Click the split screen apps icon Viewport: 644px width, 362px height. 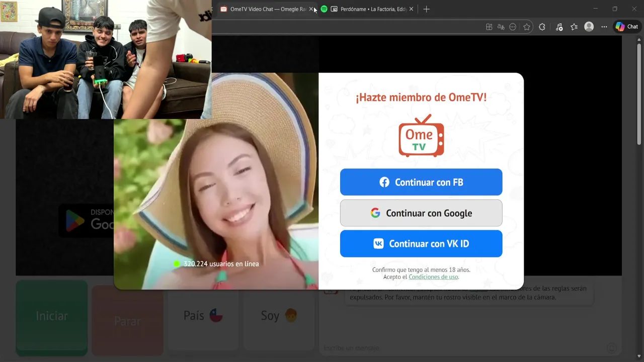pos(489,27)
